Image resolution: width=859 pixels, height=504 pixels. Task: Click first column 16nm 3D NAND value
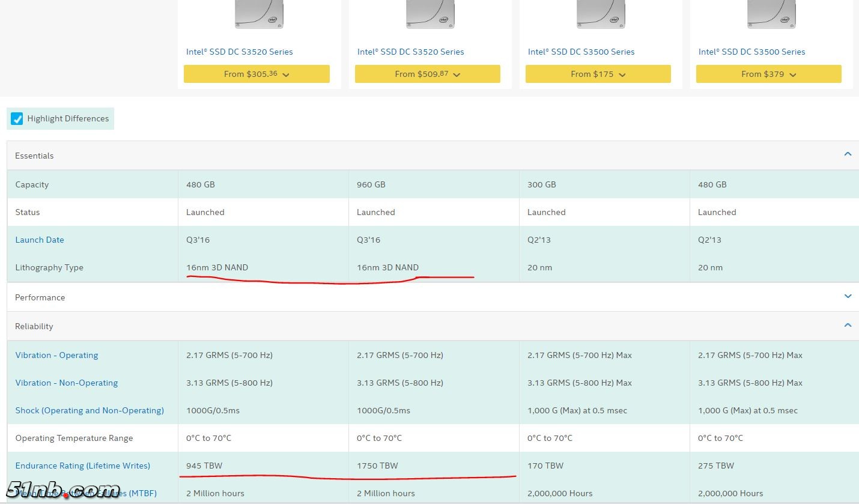pos(217,267)
